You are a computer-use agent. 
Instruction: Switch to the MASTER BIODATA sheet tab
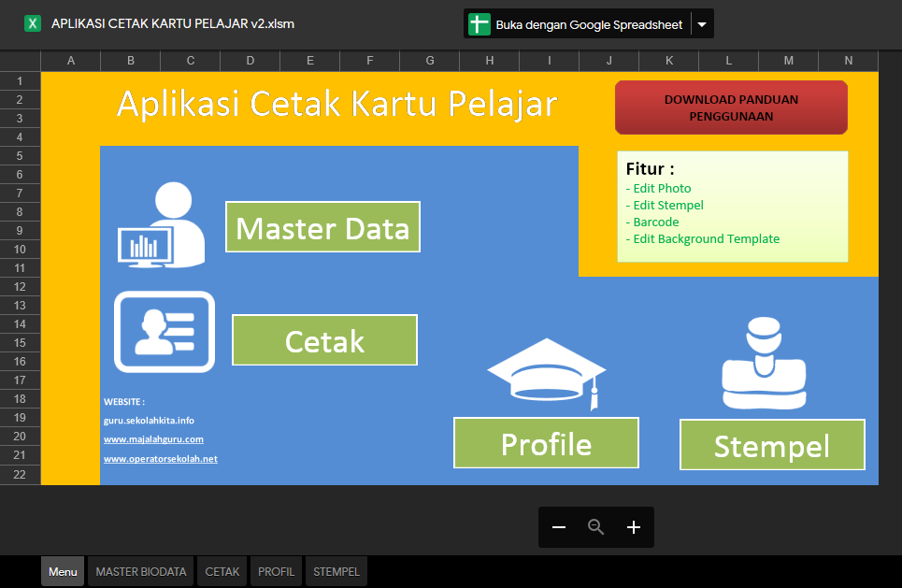point(139,571)
